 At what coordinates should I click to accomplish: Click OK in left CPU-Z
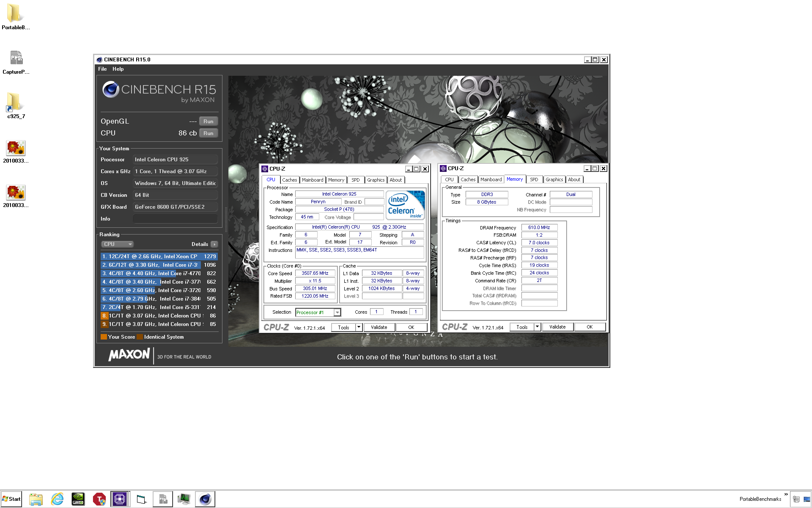point(411,327)
